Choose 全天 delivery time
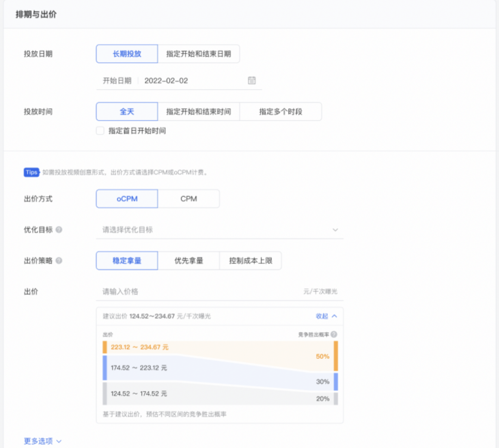Viewport: 499px width, 448px height. coord(127,111)
